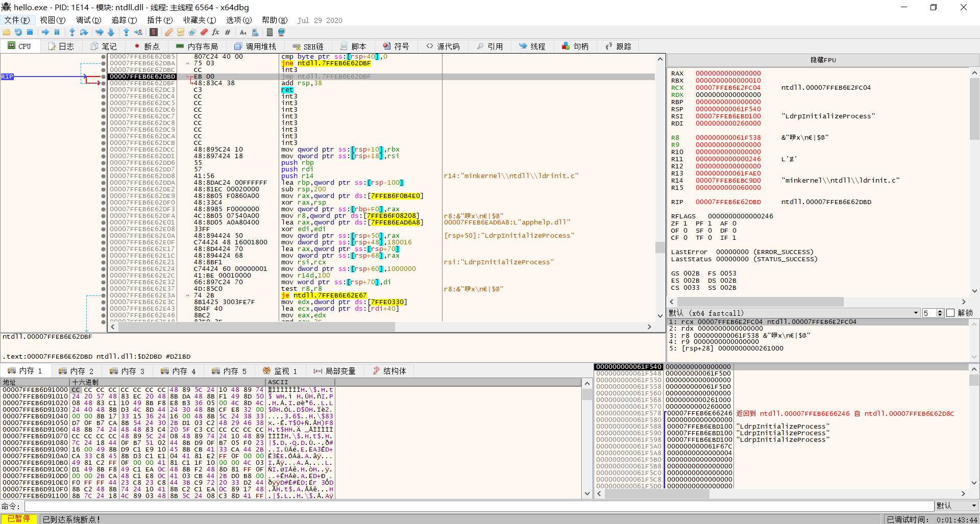Click the patches bandage icon
980x524 pixels.
pyautogui.click(x=169, y=32)
